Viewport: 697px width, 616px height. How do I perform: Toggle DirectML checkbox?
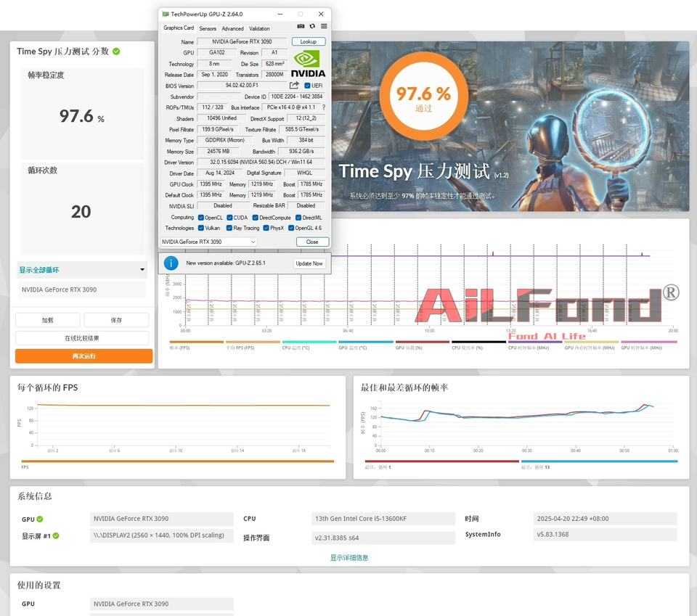point(298,218)
